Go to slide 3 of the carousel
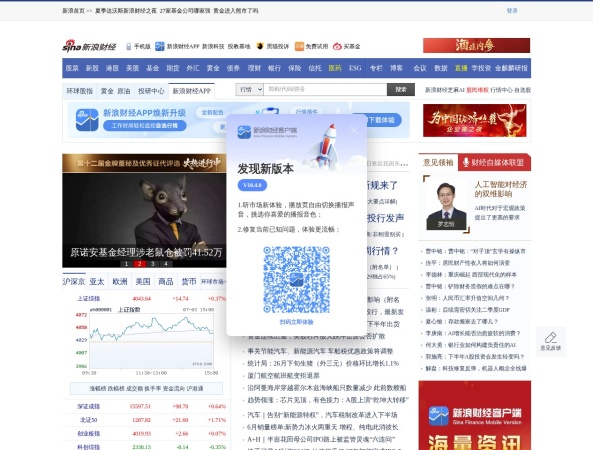Viewport: 600px width, 450px height. (153, 264)
